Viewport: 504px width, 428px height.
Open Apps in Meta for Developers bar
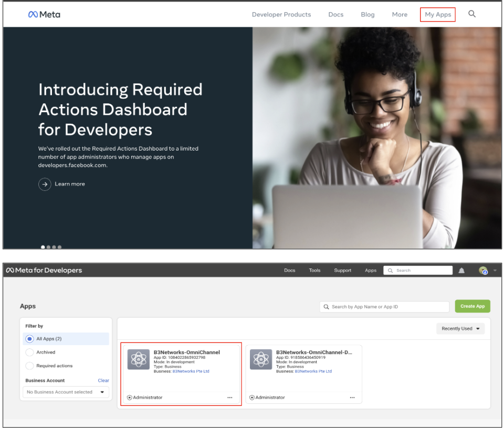[370, 270]
